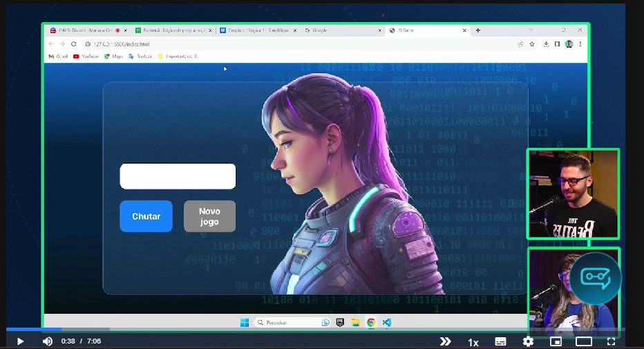Viewport: 644px width, 349px height.
Task: Toggle the browser side panel
Action: tap(558, 44)
